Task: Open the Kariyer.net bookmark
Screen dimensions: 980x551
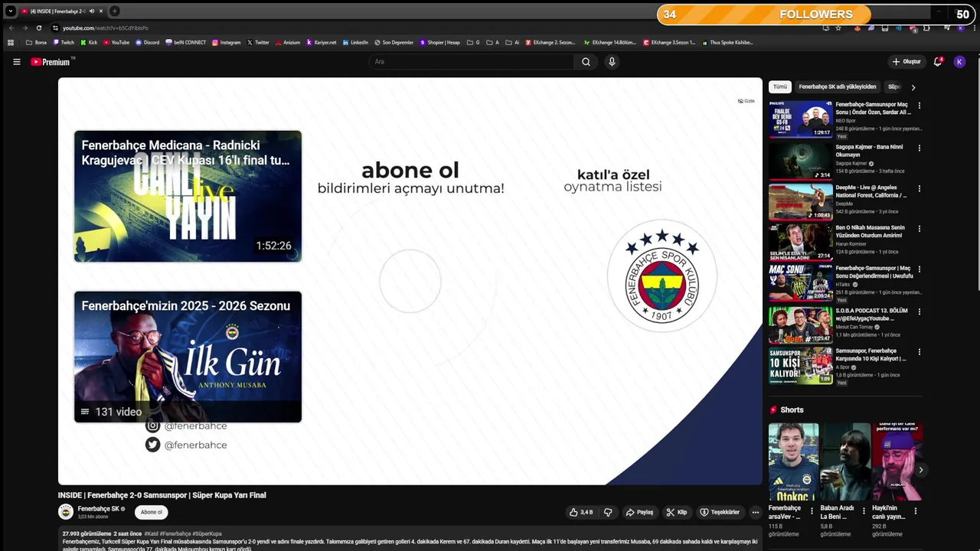Action: coord(322,43)
